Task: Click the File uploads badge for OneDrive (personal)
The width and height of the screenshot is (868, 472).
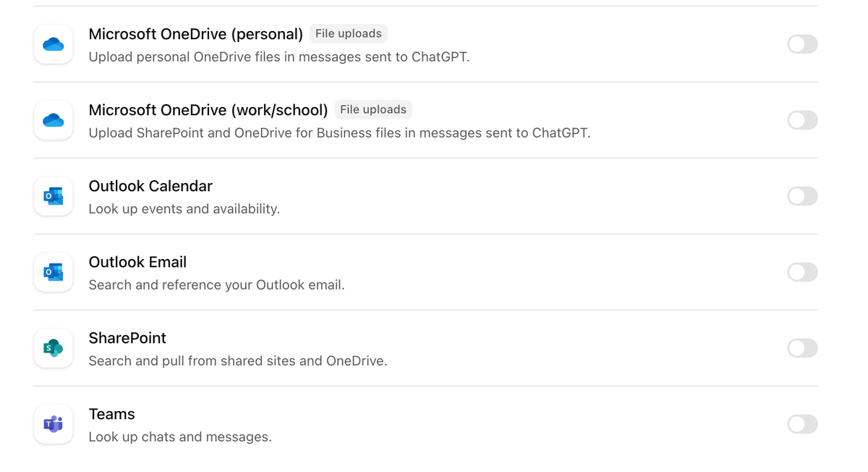Action: (348, 34)
